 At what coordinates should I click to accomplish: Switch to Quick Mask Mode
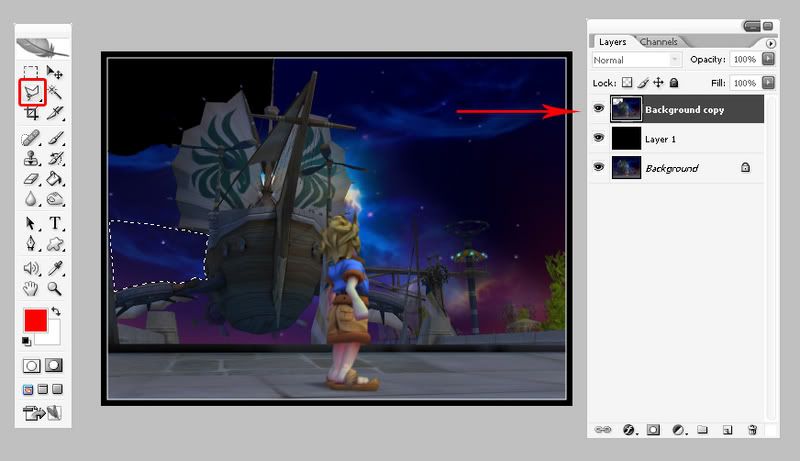click(x=54, y=365)
